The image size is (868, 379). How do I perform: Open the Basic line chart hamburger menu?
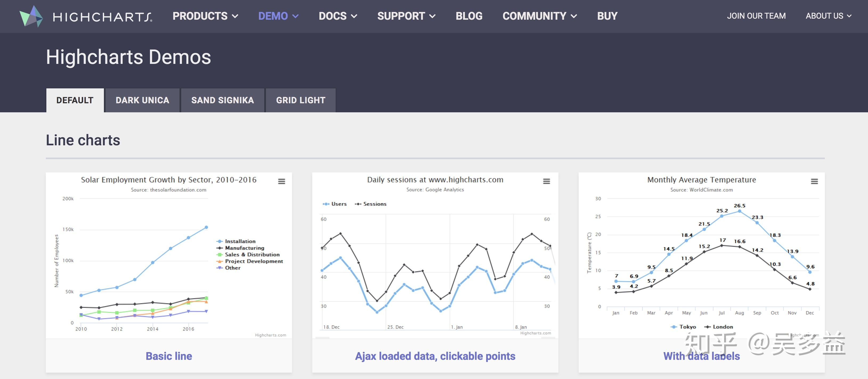point(282,182)
